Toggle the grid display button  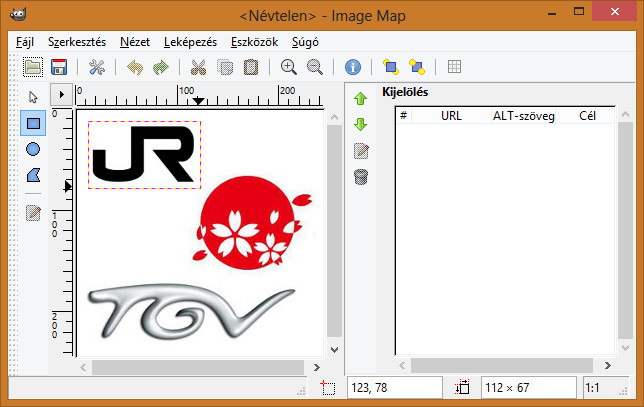(x=454, y=67)
